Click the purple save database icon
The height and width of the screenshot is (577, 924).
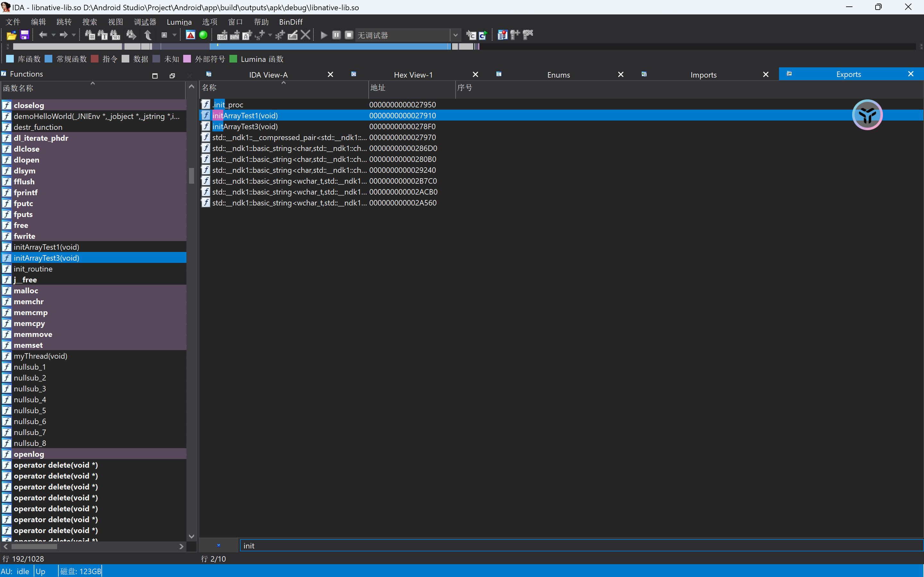pos(24,35)
